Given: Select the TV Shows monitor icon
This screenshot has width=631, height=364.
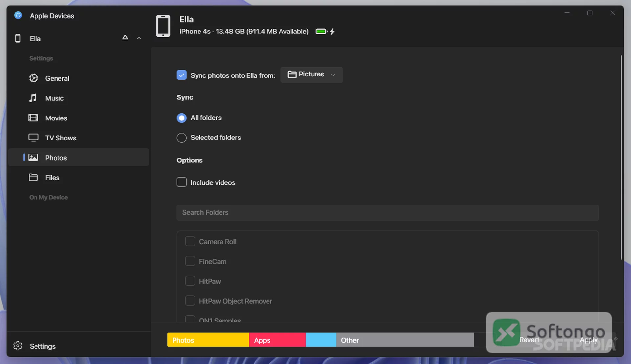Looking at the screenshot, I should click(33, 138).
